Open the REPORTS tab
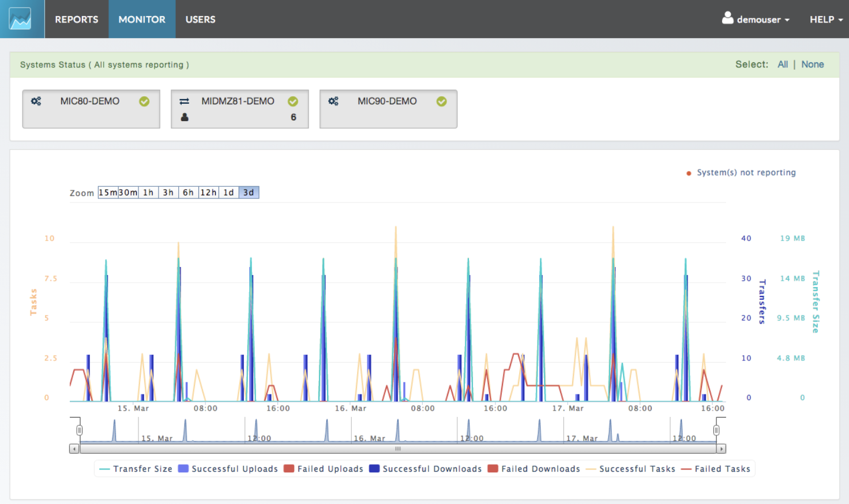Image resolution: width=849 pixels, height=504 pixels. tap(77, 20)
